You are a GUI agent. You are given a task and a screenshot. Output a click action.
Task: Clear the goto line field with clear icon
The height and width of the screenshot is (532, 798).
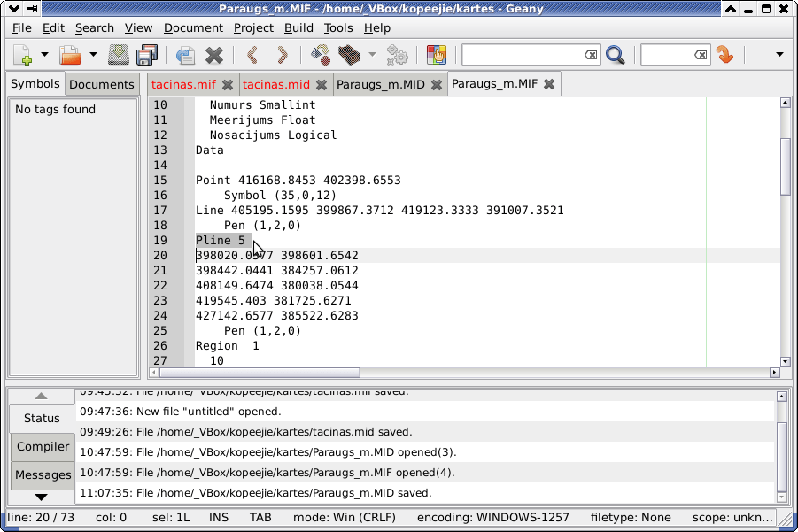[x=701, y=54]
